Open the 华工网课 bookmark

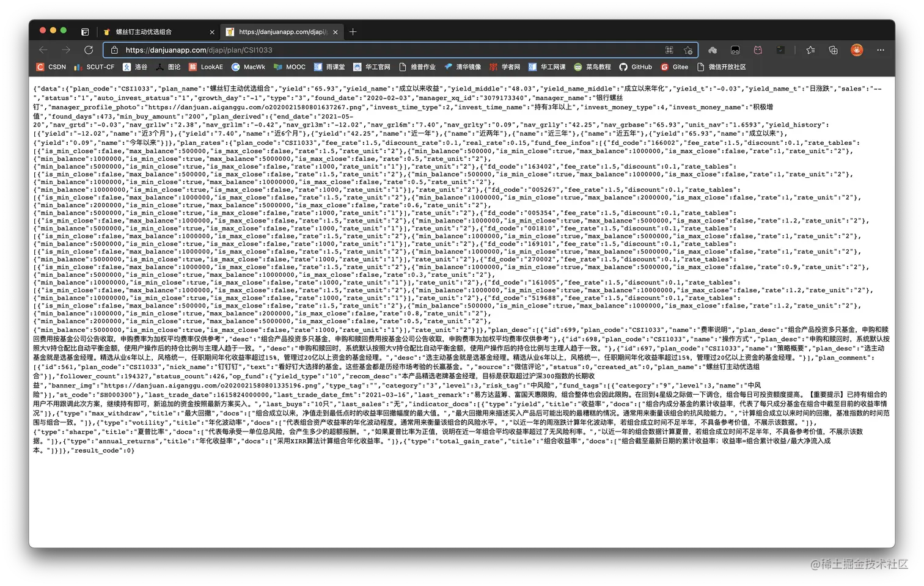547,67
